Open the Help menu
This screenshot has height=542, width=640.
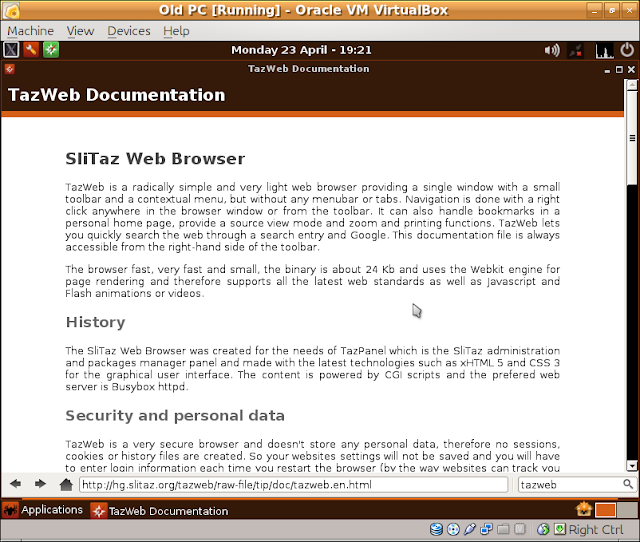[176, 31]
